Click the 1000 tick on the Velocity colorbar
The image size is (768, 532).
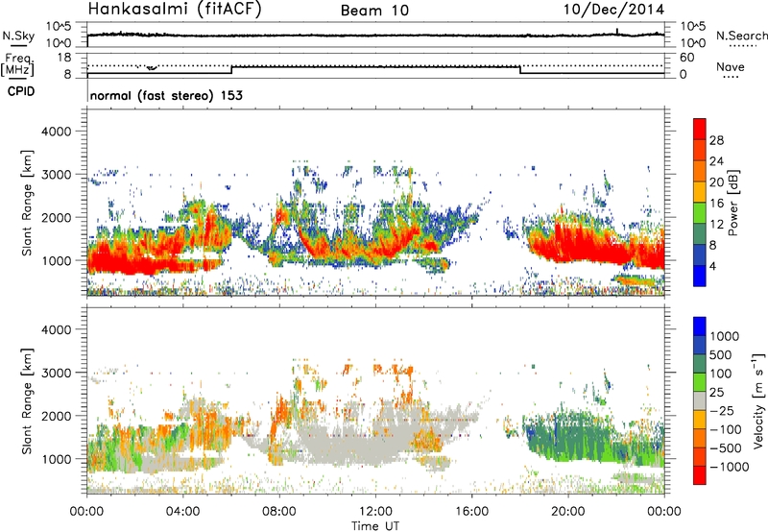point(725,336)
